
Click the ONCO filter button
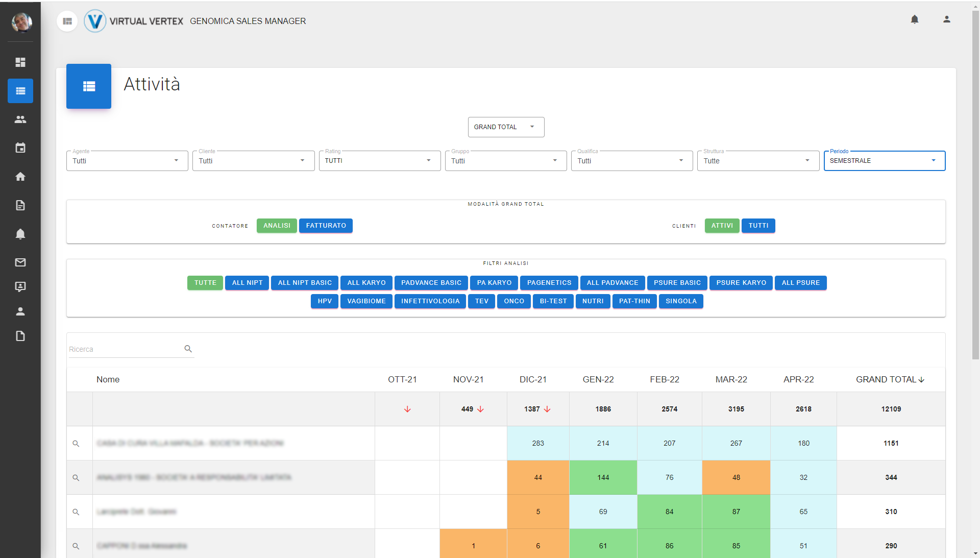(x=514, y=301)
